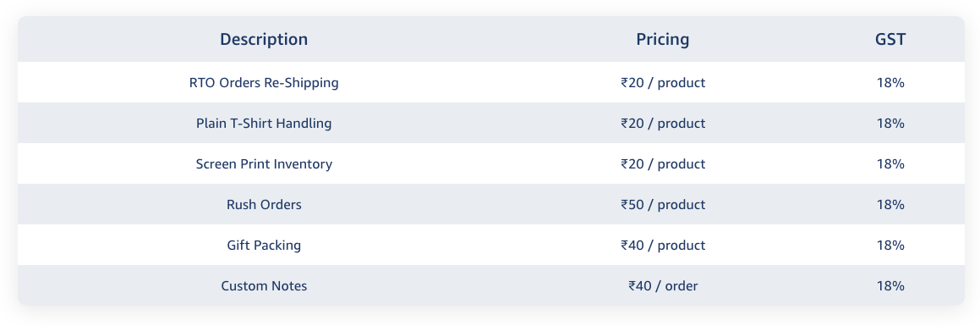Click the Custom Notes description cell
The height and width of the screenshot is (326, 980).
coord(264,286)
